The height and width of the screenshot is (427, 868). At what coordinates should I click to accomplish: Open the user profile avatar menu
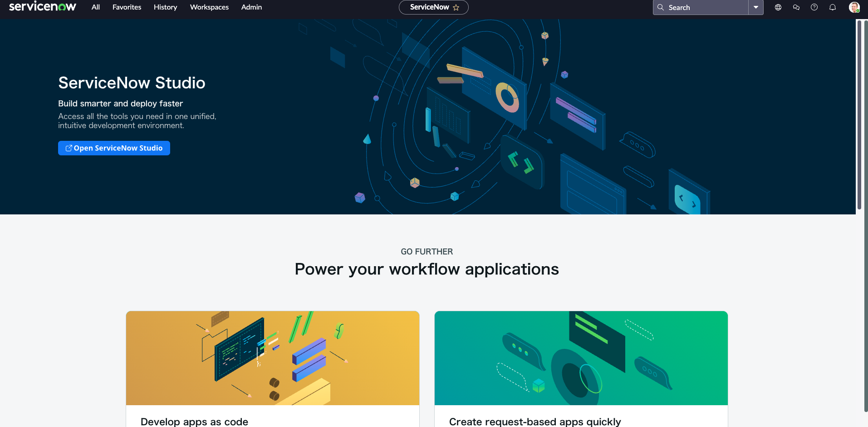point(854,7)
